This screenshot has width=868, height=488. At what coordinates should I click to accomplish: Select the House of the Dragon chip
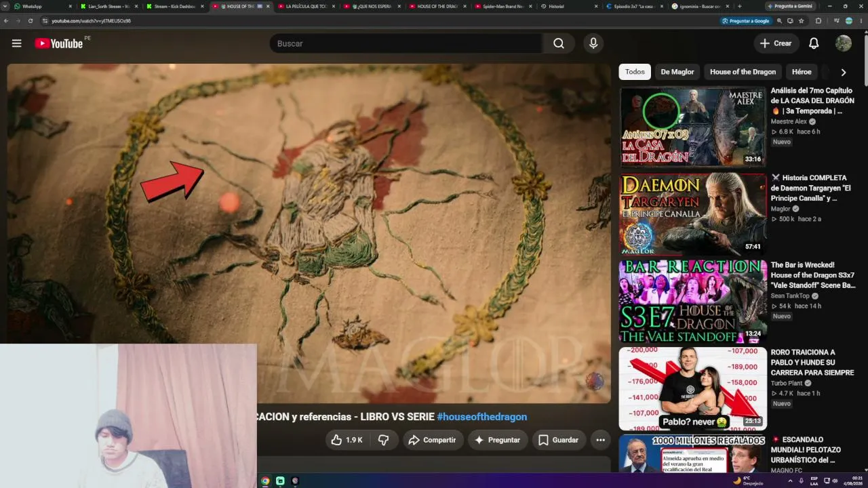tap(743, 72)
